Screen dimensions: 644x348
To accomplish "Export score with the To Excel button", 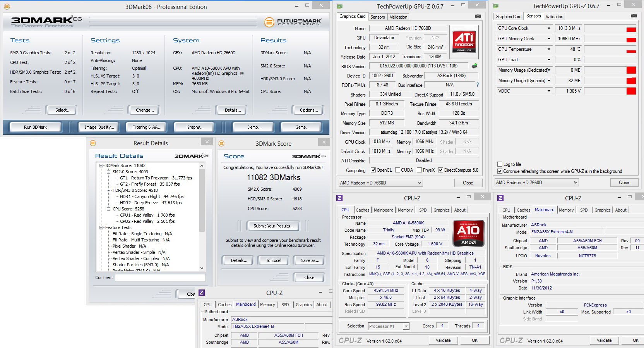I will pyautogui.click(x=274, y=260).
